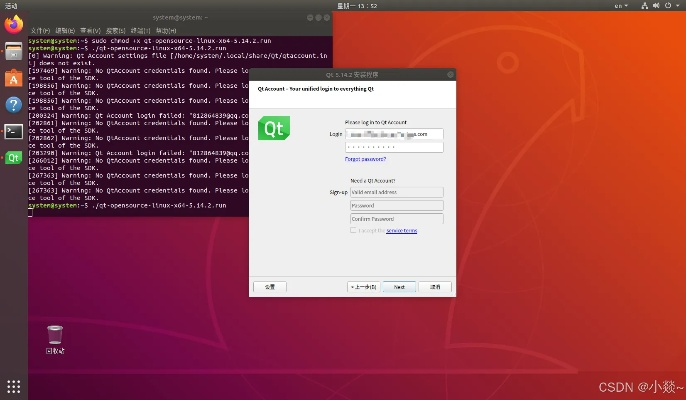This screenshot has height=400, width=686.
Task: Open the Help icon in dock
Action: click(13, 104)
